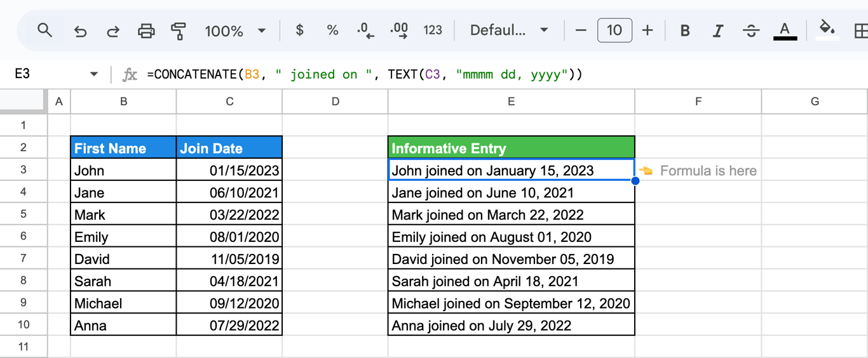This screenshot has width=868, height=358.
Task: Select the date cell 01/15/2023
Action: pos(229,169)
